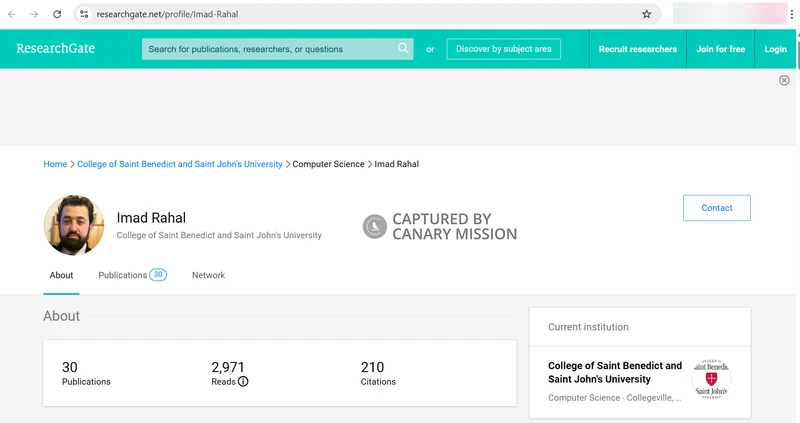Open the browser three-dot menu
Screen dimensions: 800x423
point(792,14)
